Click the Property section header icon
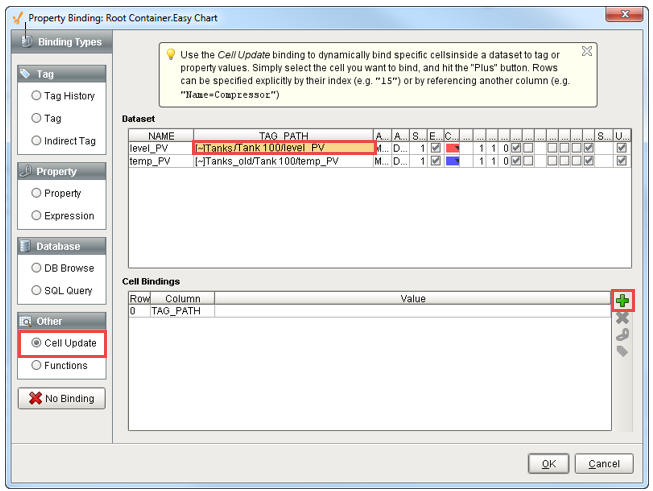 (25, 171)
